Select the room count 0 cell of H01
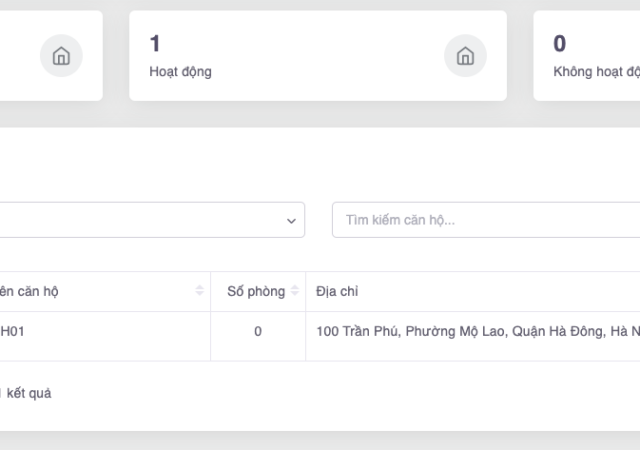 click(x=258, y=331)
